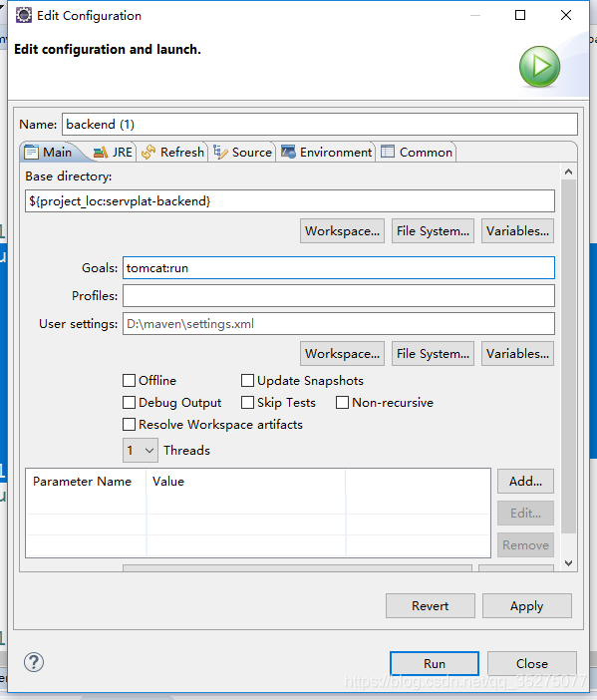This screenshot has height=700, width=597.
Task: Focus the Name input field
Action: [320, 124]
